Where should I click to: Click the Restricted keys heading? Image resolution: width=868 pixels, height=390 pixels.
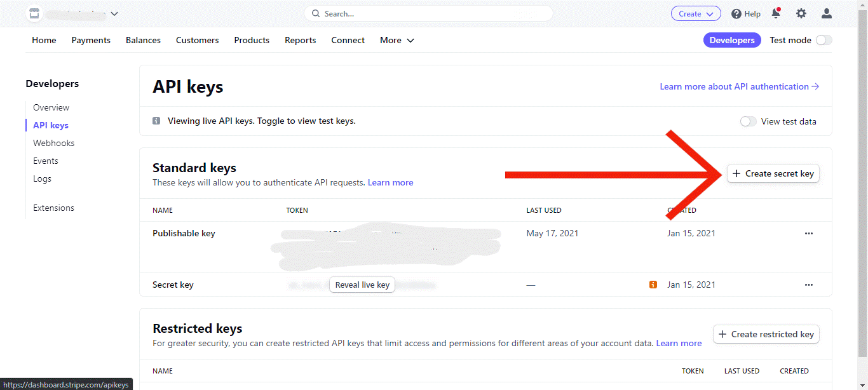pos(198,328)
